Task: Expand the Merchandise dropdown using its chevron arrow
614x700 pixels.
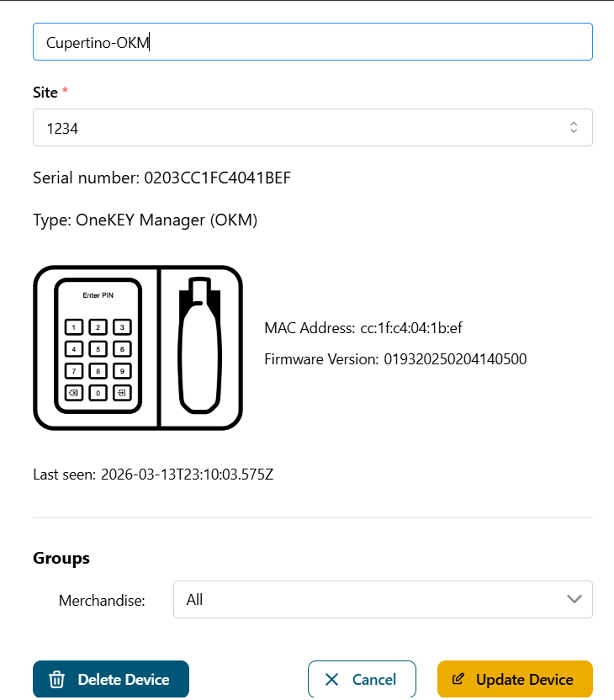Action: click(x=574, y=599)
